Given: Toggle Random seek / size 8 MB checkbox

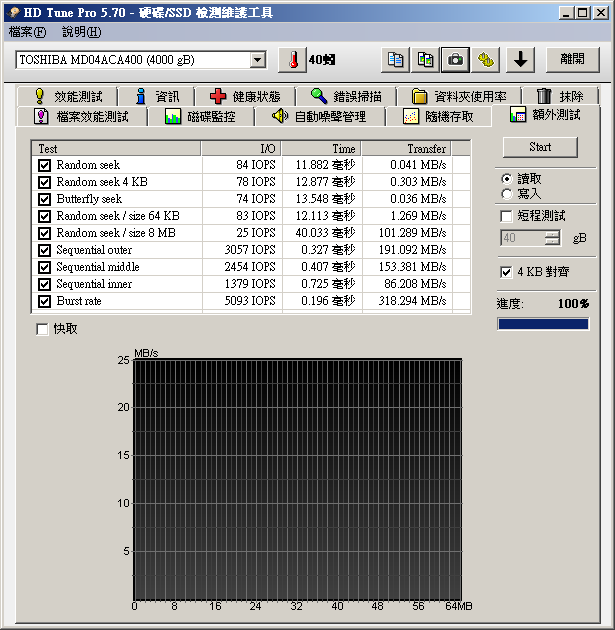Looking at the screenshot, I should pyautogui.click(x=44, y=233).
